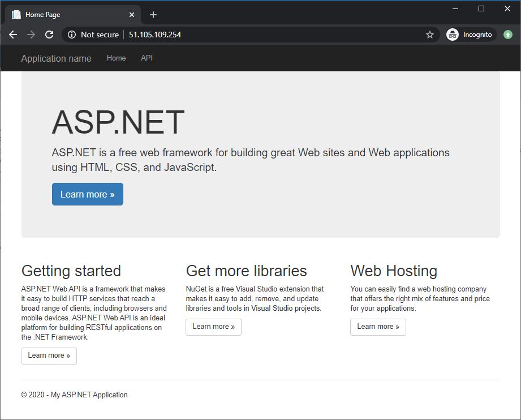This screenshot has width=521, height=420.
Task: Reload the current page
Action: coord(49,35)
